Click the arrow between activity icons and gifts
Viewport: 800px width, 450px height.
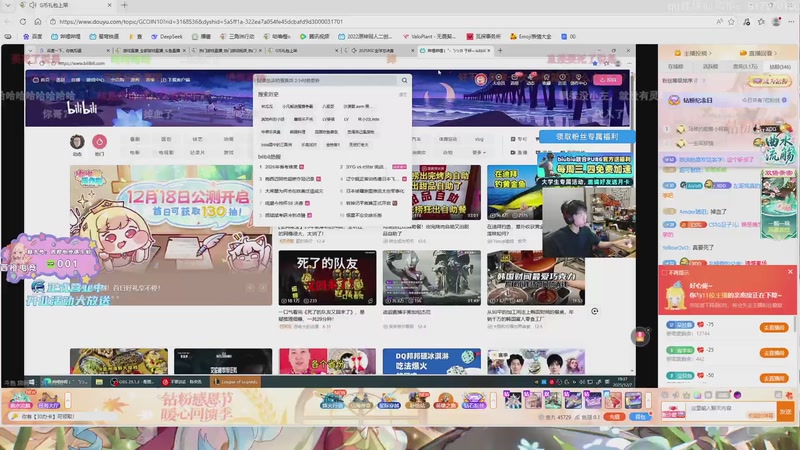[493, 401]
